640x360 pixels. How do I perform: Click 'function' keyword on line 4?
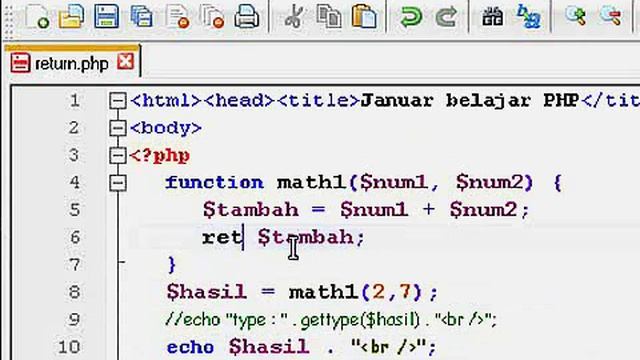click(x=215, y=182)
